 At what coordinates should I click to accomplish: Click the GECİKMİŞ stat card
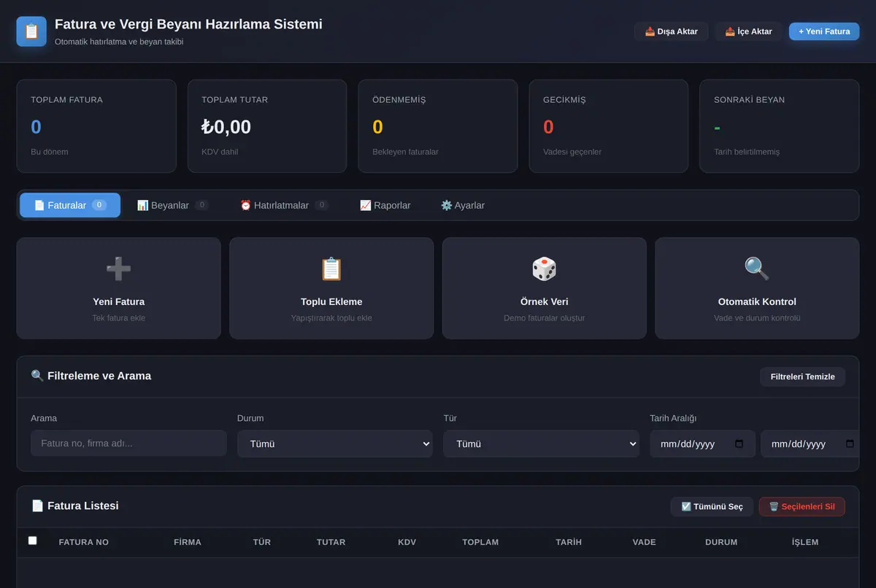(x=609, y=126)
